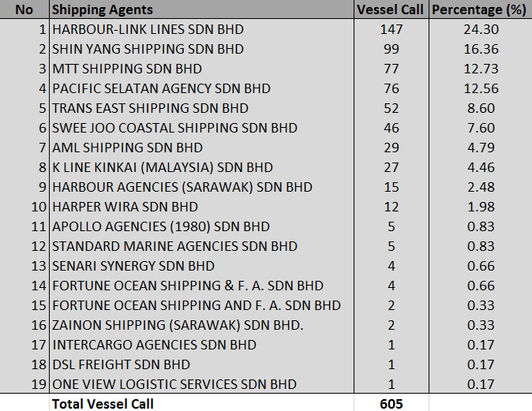The height and width of the screenshot is (411, 532).
Task: Click the 'Percentage (%)' header cell
Action: (478, 9)
